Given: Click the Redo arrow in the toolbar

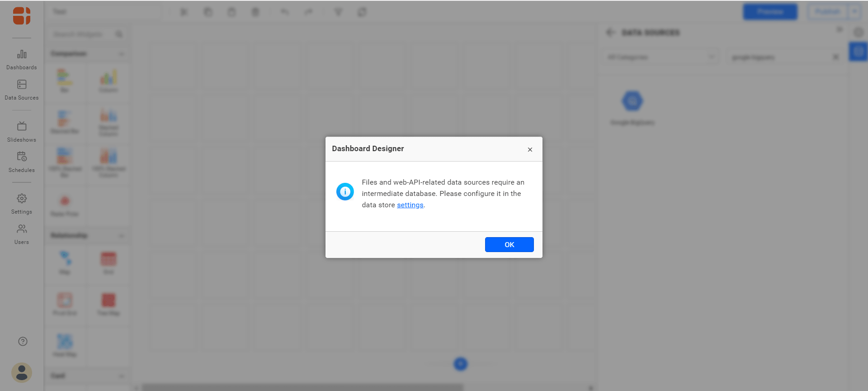Looking at the screenshot, I should click(308, 12).
